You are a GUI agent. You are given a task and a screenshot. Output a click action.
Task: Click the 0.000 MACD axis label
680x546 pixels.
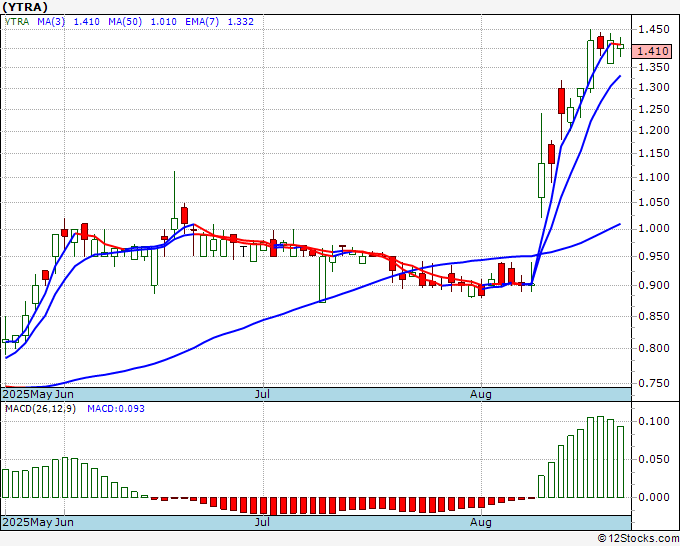(x=654, y=497)
